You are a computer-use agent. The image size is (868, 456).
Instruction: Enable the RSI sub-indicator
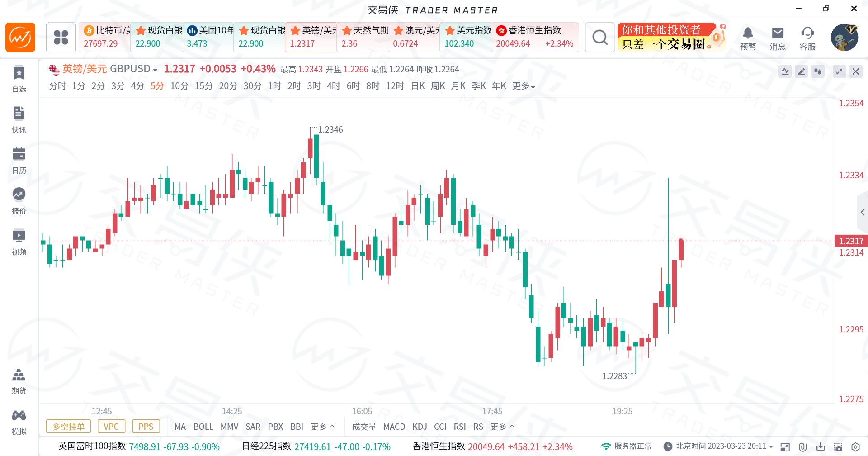pyautogui.click(x=460, y=427)
